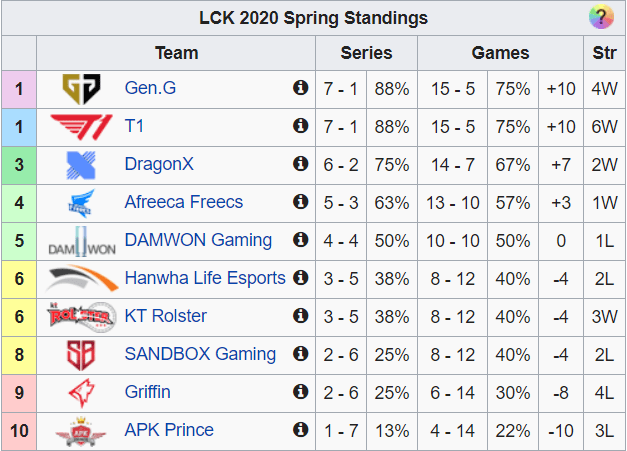Show info for KT Rolster row
Image resolution: width=627 pixels, height=451 pixels.
(300, 316)
